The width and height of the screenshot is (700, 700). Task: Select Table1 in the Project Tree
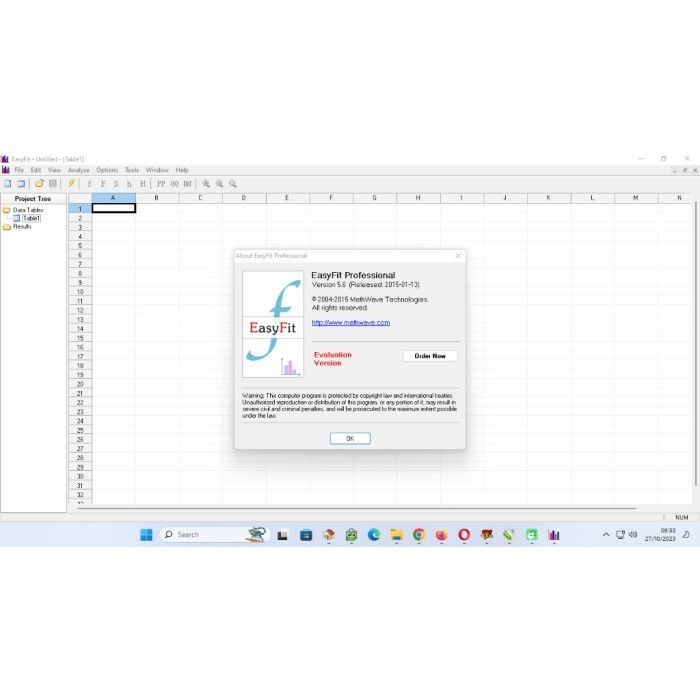(31, 218)
